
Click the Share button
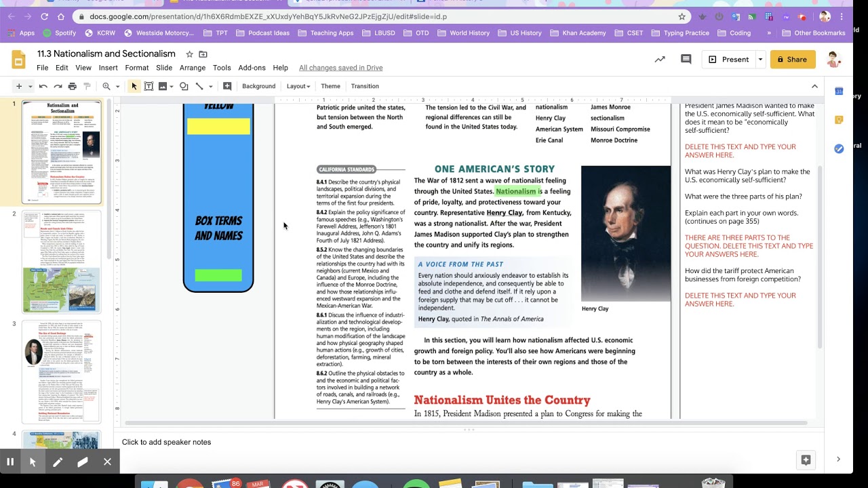coord(793,60)
